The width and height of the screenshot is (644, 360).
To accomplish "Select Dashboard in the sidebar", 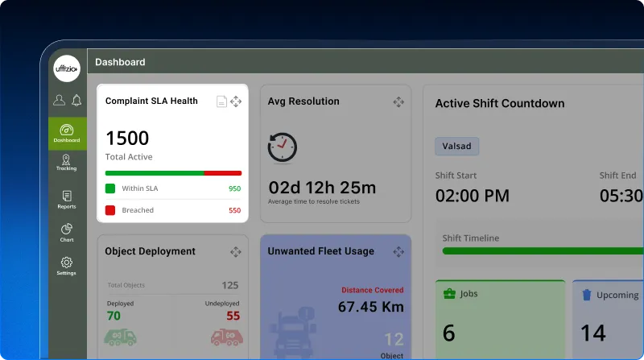I will click(67, 134).
